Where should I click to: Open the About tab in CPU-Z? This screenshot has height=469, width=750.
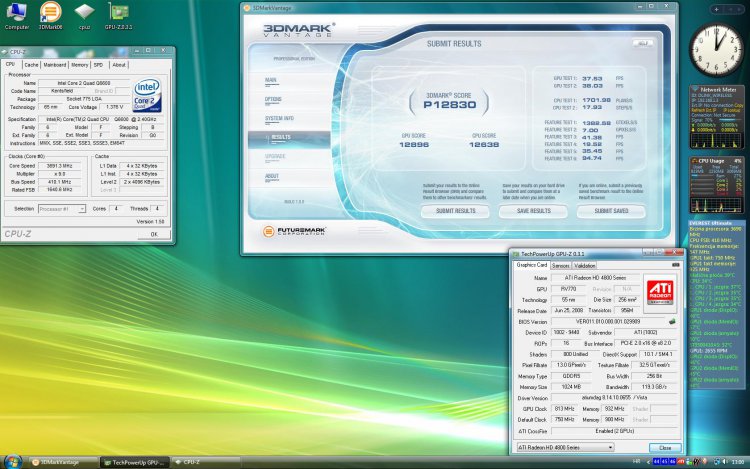pyautogui.click(x=119, y=65)
